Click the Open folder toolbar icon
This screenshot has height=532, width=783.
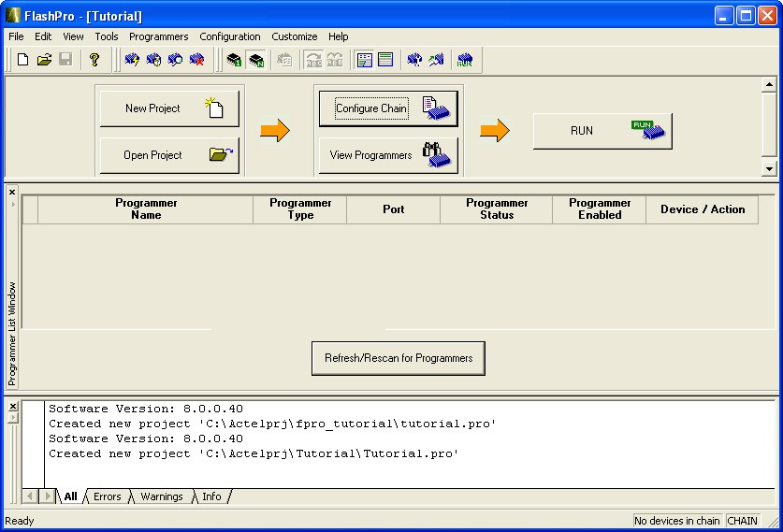tap(44, 60)
